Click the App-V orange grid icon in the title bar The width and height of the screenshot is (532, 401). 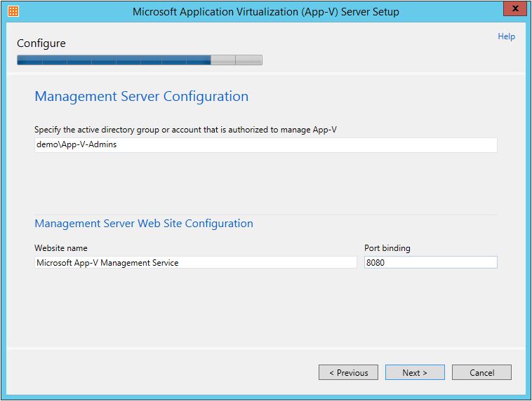coord(13,11)
